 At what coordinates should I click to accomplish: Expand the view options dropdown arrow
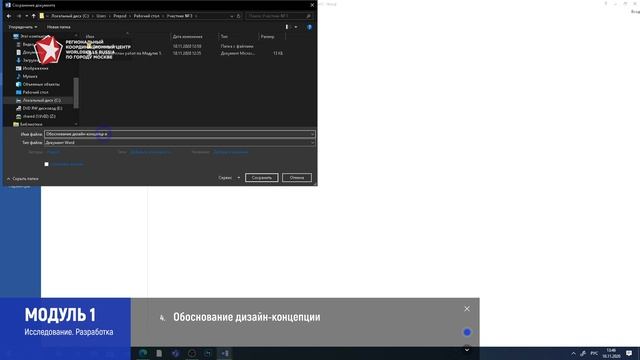point(296,27)
